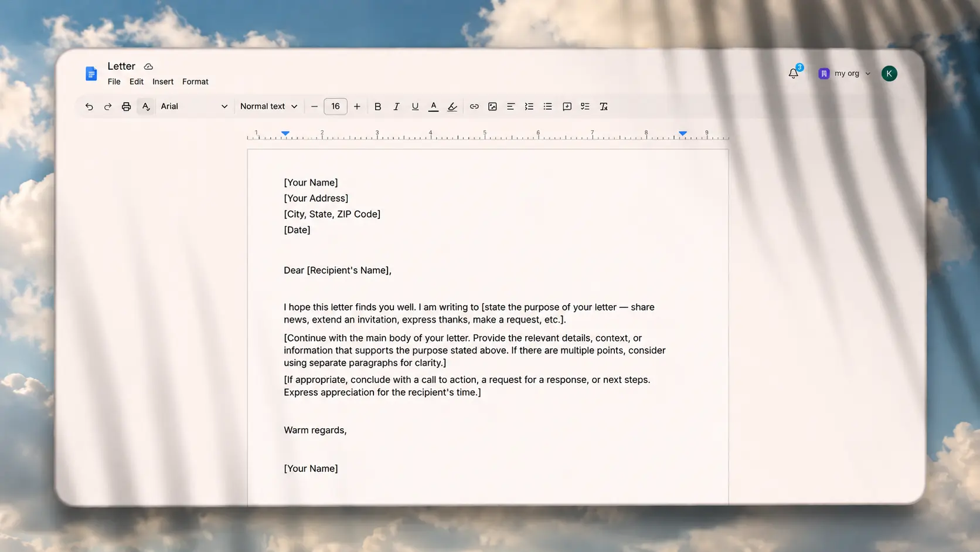Click the cloud save status icon
Screen dimensions: 980x552
[x=148, y=67]
